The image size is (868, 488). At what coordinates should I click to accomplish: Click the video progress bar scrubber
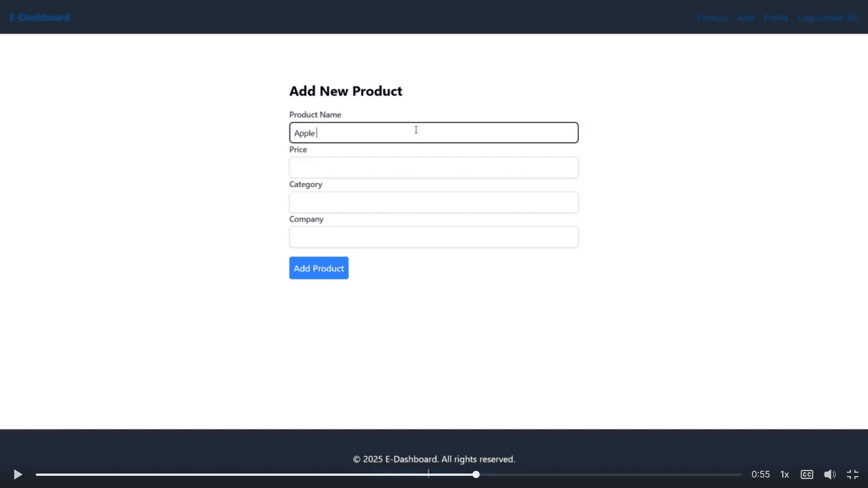coord(476,474)
